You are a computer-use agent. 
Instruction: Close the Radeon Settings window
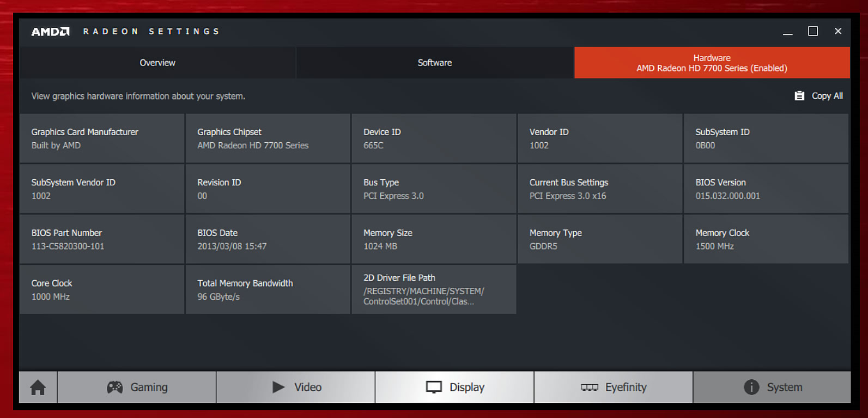pyautogui.click(x=838, y=32)
